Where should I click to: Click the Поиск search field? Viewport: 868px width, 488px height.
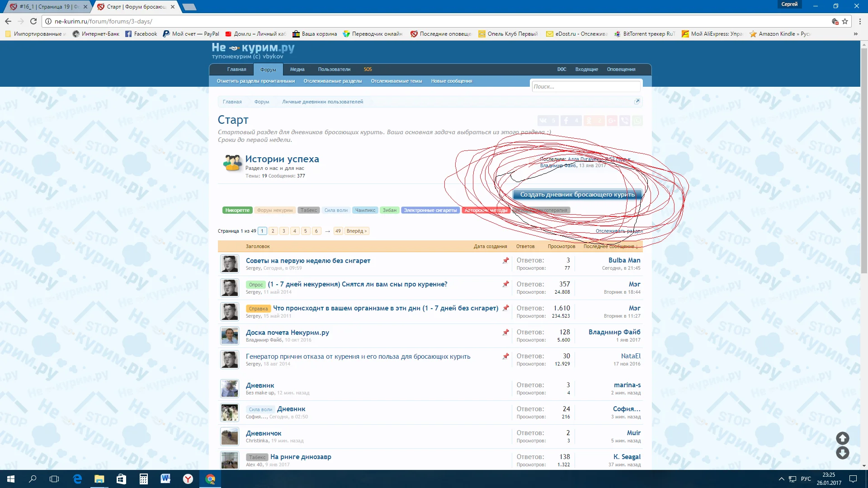pos(585,87)
